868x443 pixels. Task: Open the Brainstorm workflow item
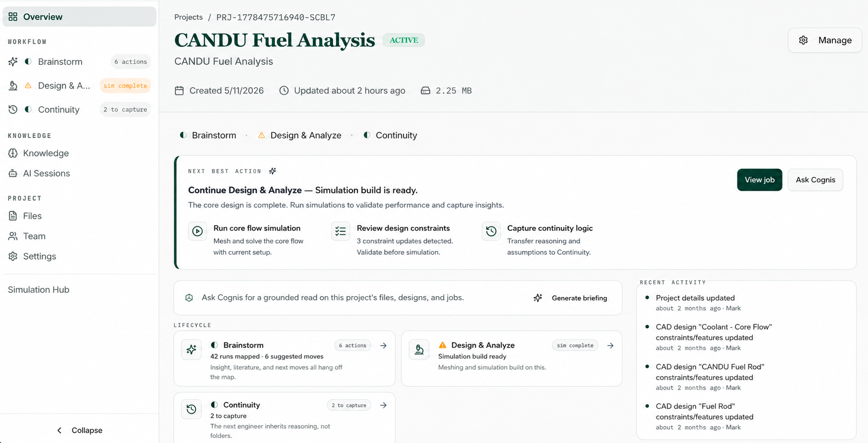[x=79, y=62]
